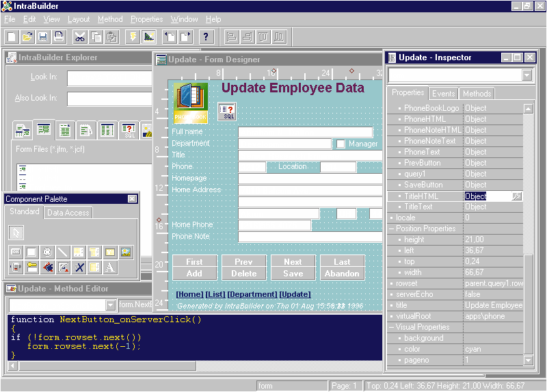Click the Update Employee Data title text
The image size is (547, 392).
(293, 88)
